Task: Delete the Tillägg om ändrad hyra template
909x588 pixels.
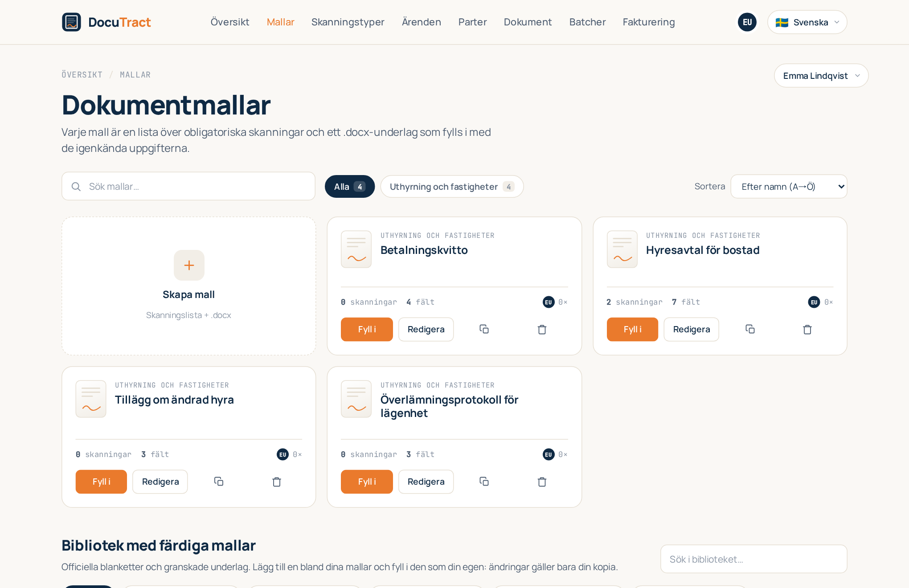Action: pos(277,482)
